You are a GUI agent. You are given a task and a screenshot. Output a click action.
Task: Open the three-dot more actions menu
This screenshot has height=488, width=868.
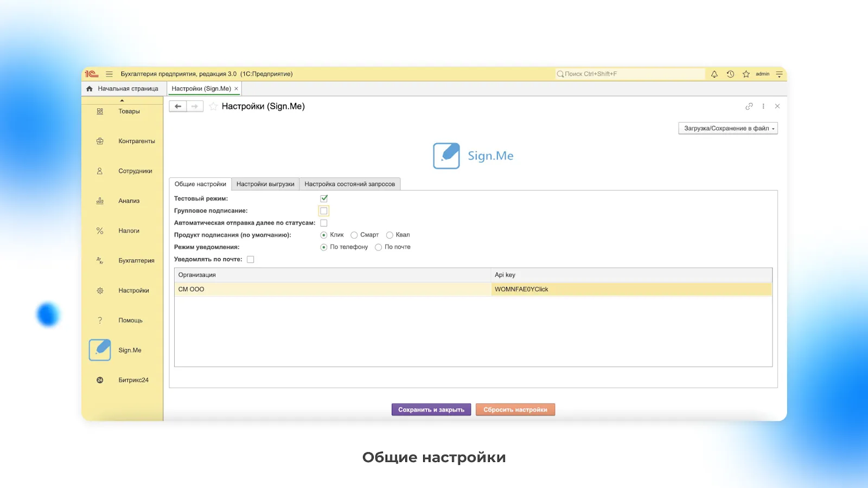(x=763, y=106)
